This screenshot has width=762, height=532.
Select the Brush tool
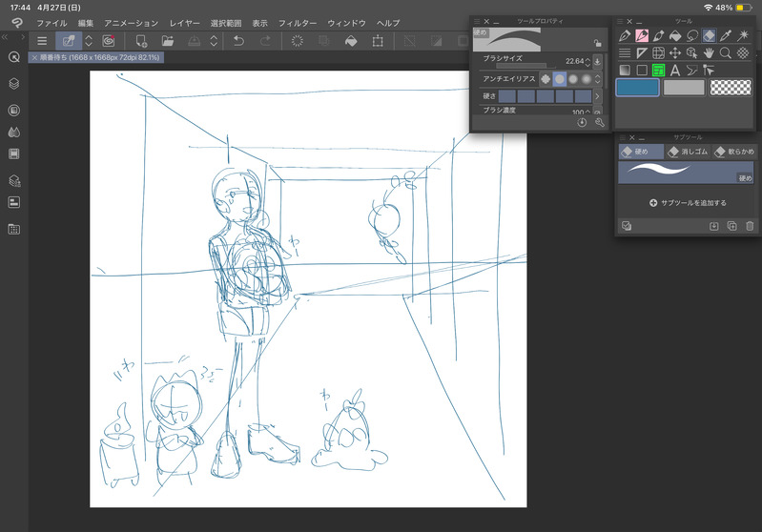click(x=658, y=35)
